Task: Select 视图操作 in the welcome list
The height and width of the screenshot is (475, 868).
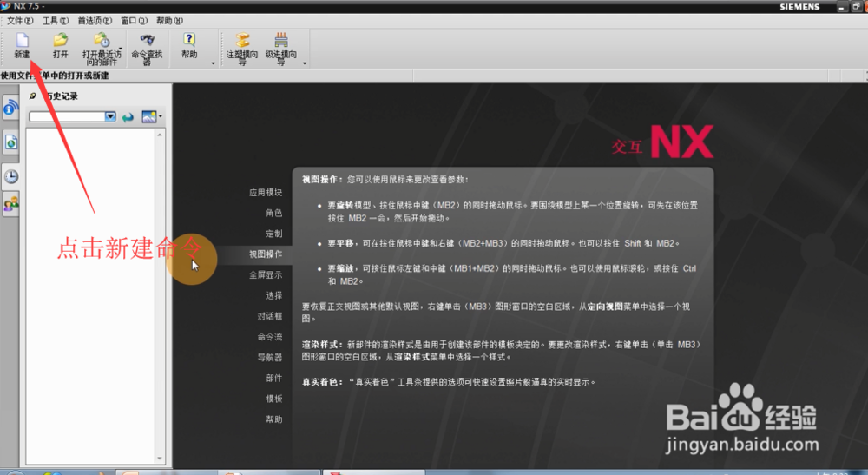Action: [x=266, y=254]
